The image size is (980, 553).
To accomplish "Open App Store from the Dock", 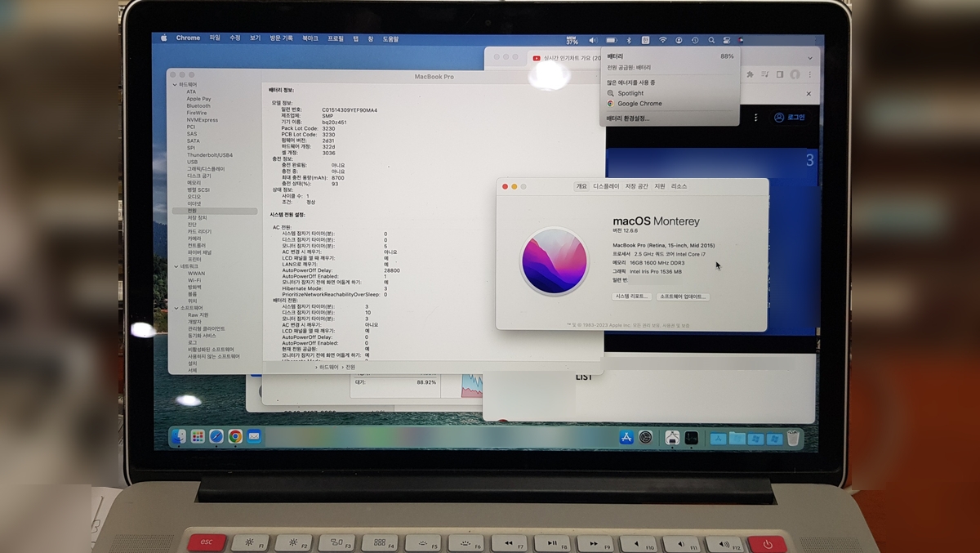I will click(x=626, y=438).
